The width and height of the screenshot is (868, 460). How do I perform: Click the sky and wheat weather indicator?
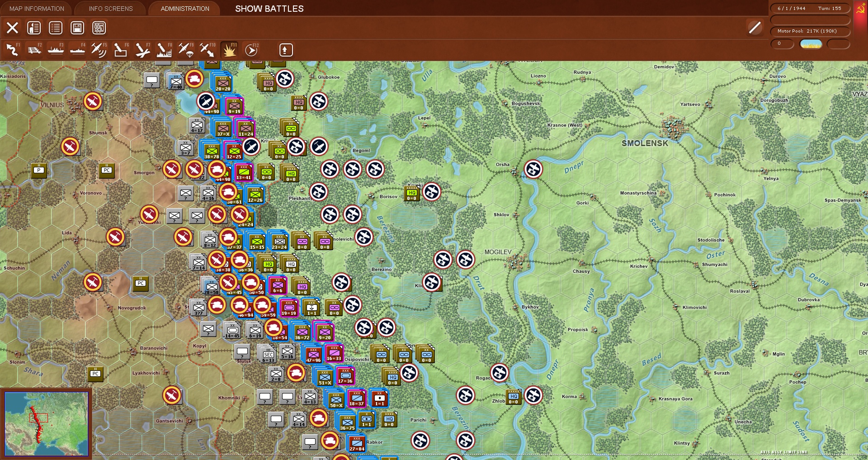click(x=811, y=44)
